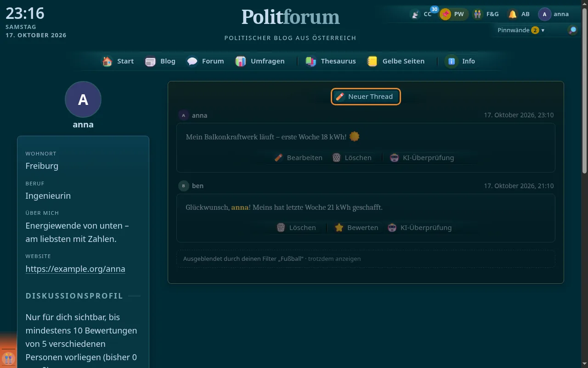This screenshot has height=368, width=588.
Task: Click the magnifier search icon
Action: 572,30
